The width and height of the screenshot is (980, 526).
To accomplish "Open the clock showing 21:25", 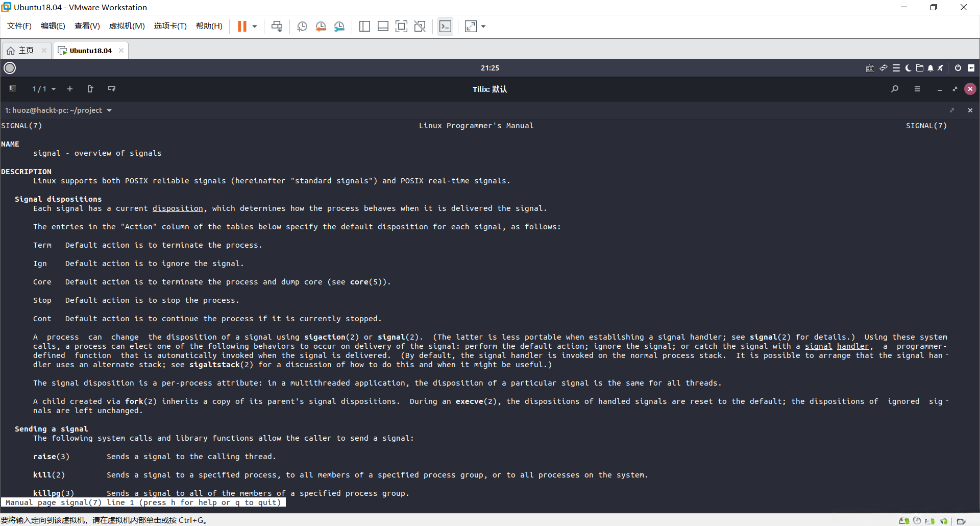I will point(490,68).
